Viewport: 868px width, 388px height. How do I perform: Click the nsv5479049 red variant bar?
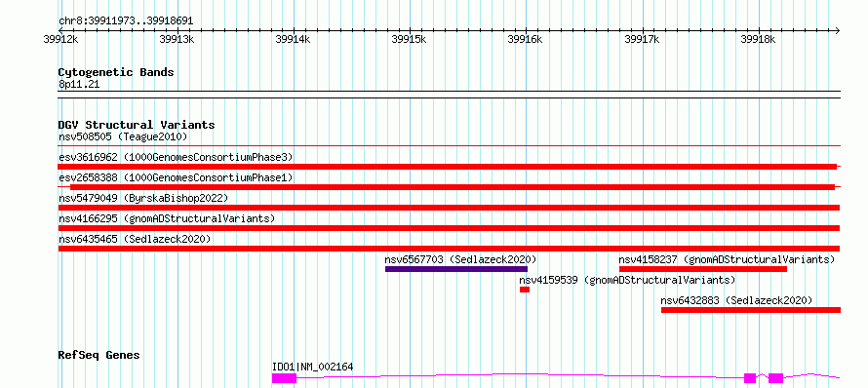click(x=449, y=208)
